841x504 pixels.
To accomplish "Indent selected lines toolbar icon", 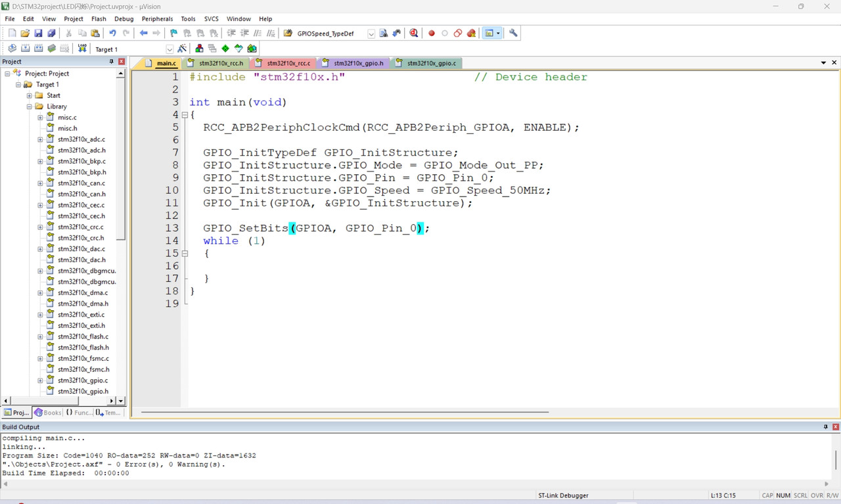I will [231, 33].
